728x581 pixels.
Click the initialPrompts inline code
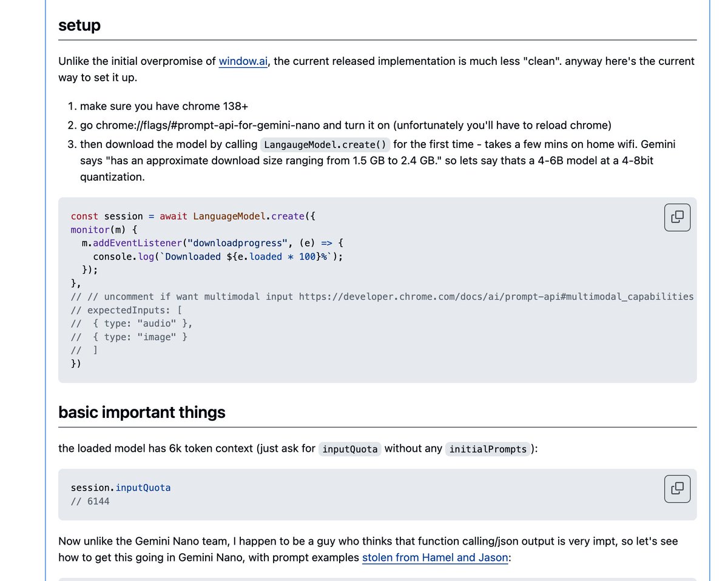(x=488, y=449)
